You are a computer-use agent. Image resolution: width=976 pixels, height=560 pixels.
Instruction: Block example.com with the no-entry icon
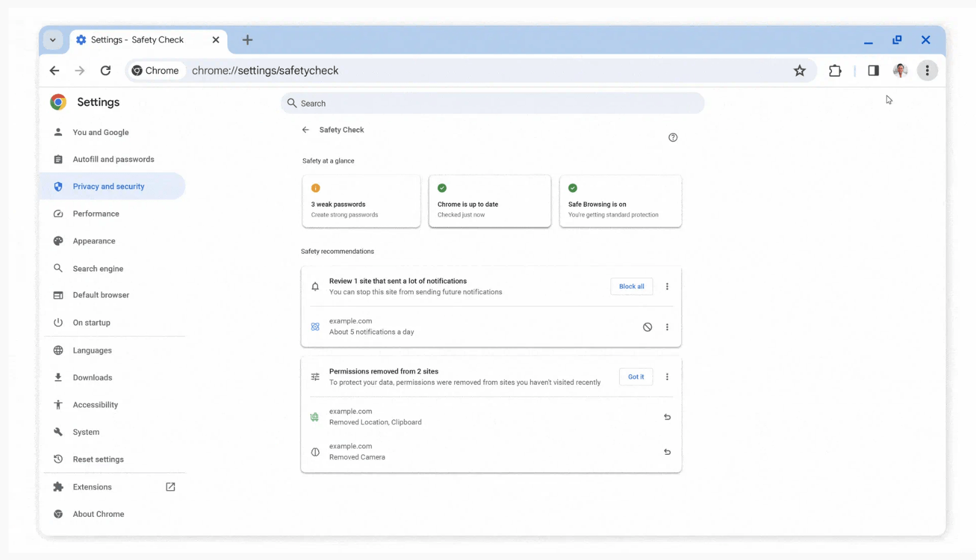[647, 327]
